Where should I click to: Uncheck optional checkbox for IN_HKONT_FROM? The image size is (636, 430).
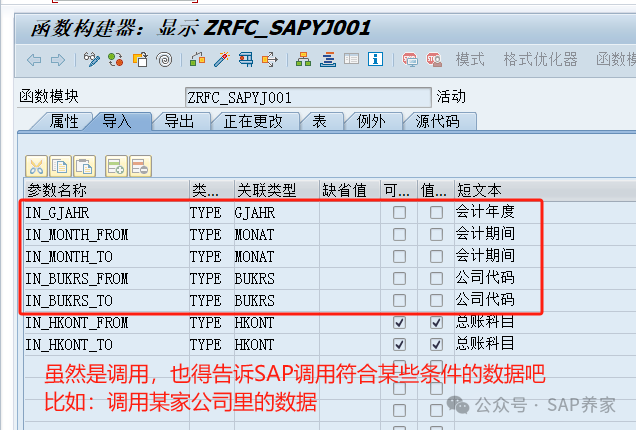tap(400, 322)
